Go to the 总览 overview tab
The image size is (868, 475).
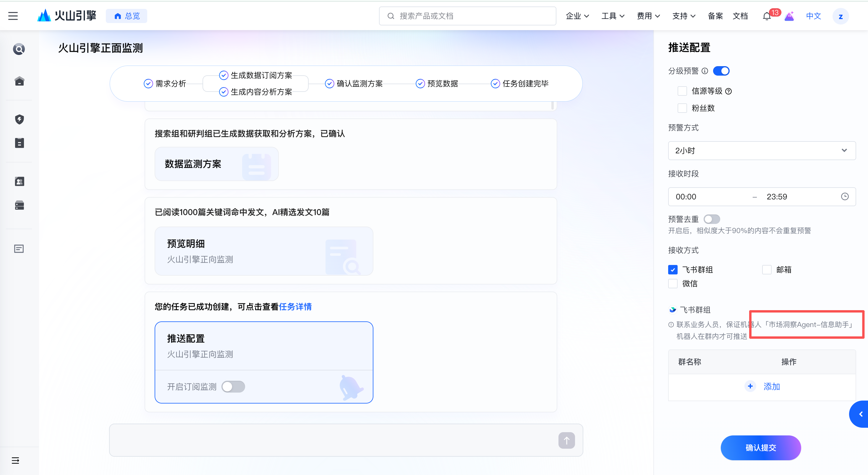(127, 16)
